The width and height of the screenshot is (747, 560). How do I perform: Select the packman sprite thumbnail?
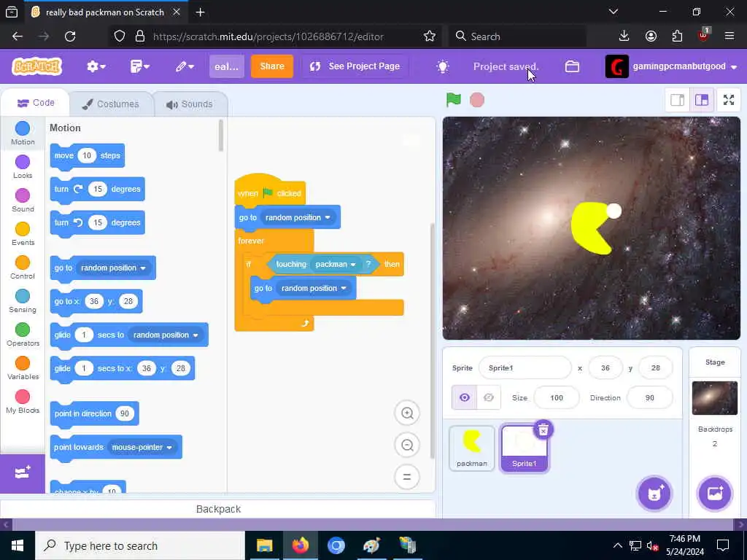click(x=472, y=448)
